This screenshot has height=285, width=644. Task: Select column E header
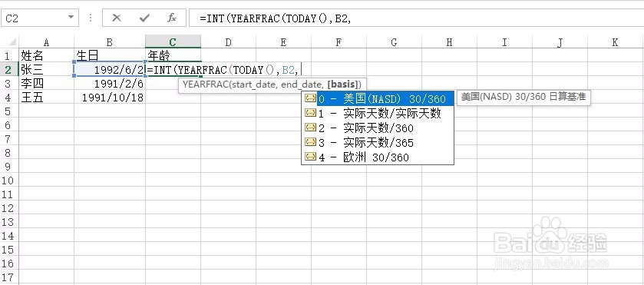pyautogui.click(x=283, y=42)
